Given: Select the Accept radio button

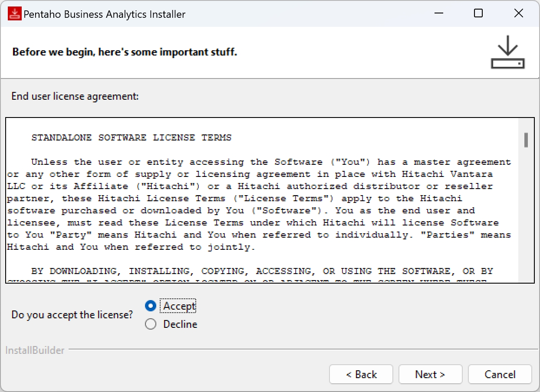Looking at the screenshot, I should pyautogui.click(x=151, y=306).
